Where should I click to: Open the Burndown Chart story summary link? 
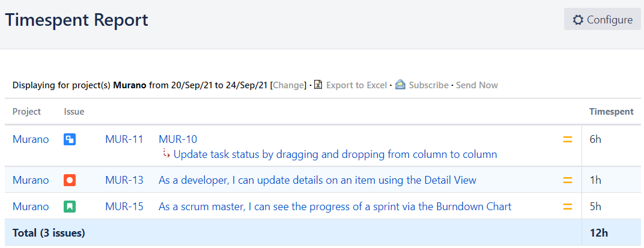(x=335, y=207)
